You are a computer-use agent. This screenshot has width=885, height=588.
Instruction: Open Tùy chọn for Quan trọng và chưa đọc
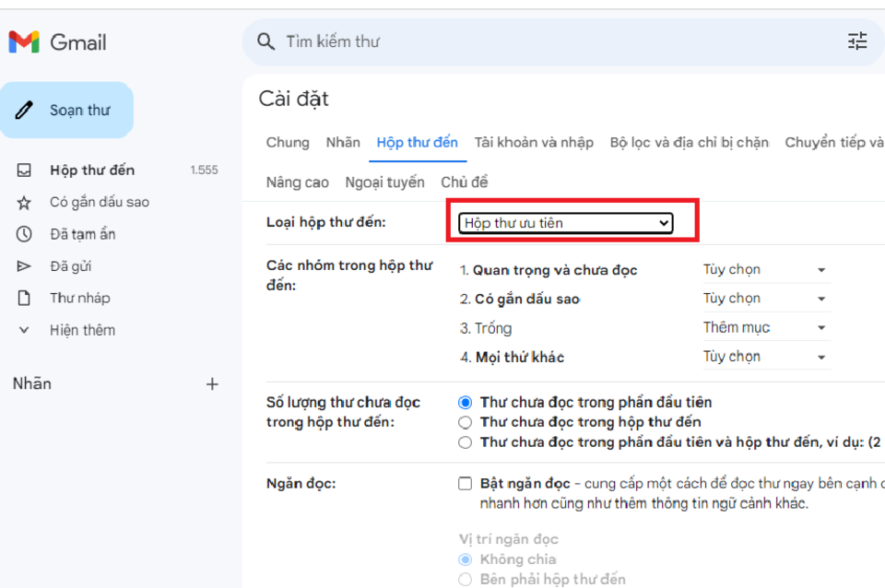(764, 270)
